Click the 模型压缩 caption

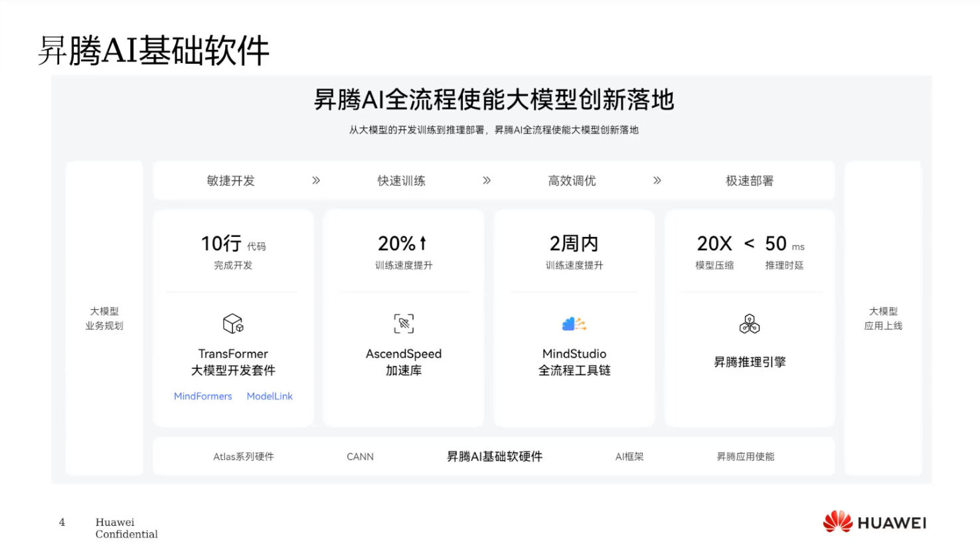(714, 266)
